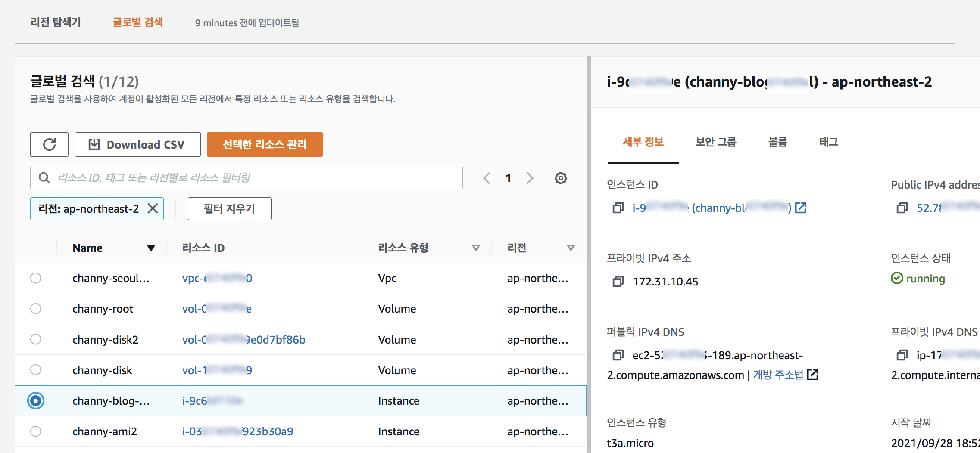Sort the 리전 column
980x453 pixels.
point(571,248)
